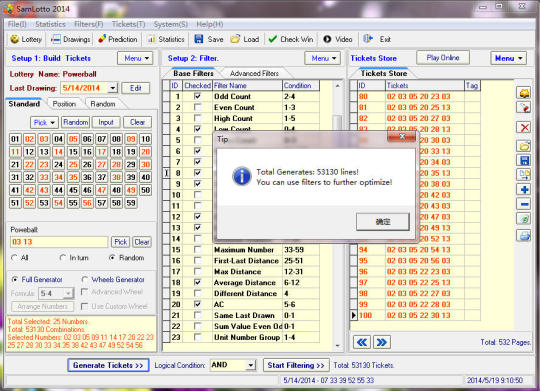Switch to the Advanced Filters tab
540x391 pixels.
pos(254,73)
